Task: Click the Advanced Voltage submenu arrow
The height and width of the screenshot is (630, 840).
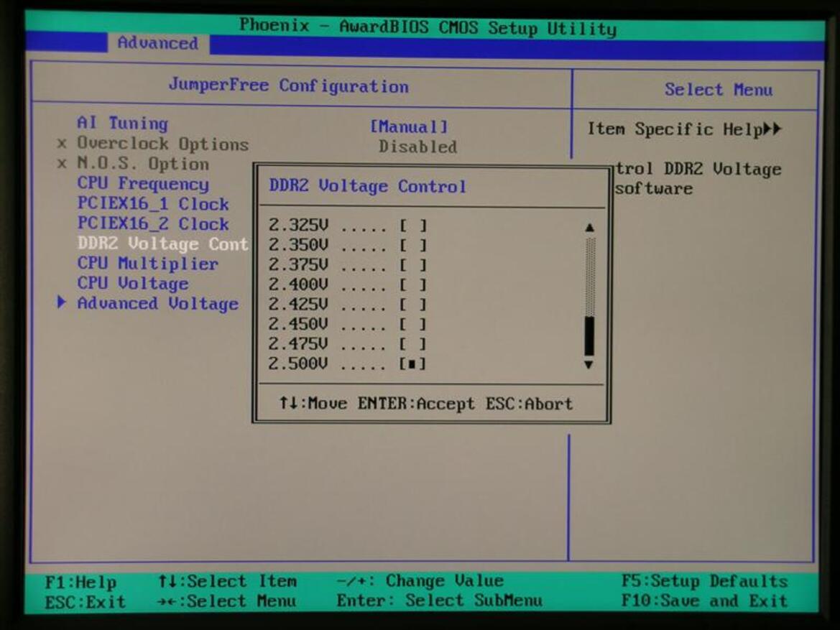Action: point(62,303)
